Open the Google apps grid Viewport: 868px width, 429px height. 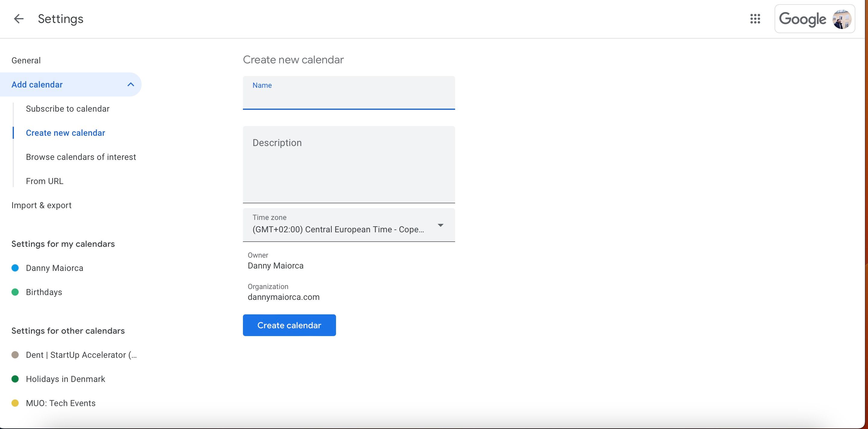pos(756,19)
